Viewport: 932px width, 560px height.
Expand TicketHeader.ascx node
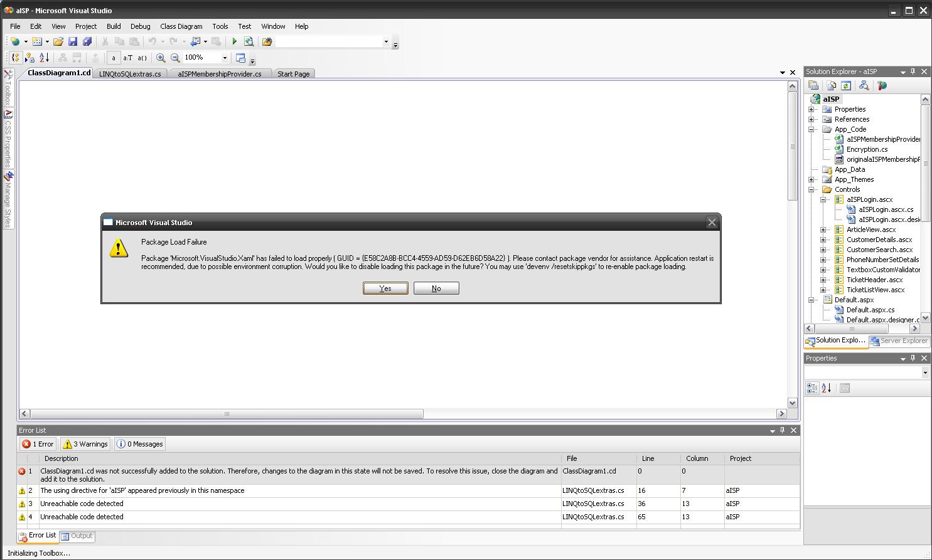click(x=823, y=280)
